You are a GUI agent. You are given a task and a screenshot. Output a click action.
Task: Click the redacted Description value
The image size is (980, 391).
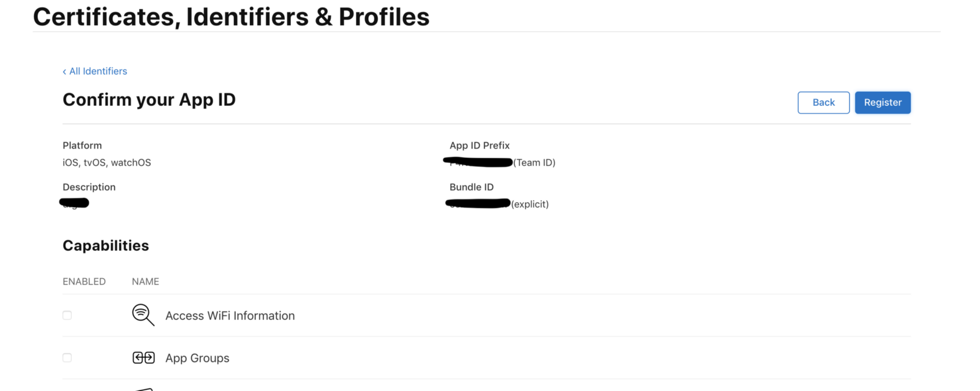tap(75, 203)
